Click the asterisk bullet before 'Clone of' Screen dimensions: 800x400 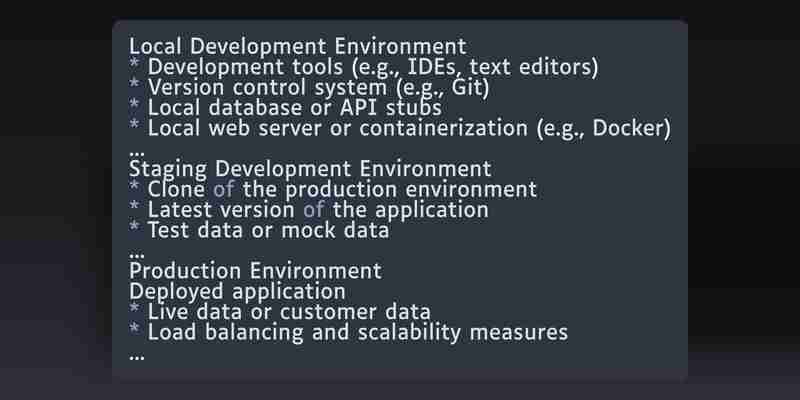coord(134,187)
